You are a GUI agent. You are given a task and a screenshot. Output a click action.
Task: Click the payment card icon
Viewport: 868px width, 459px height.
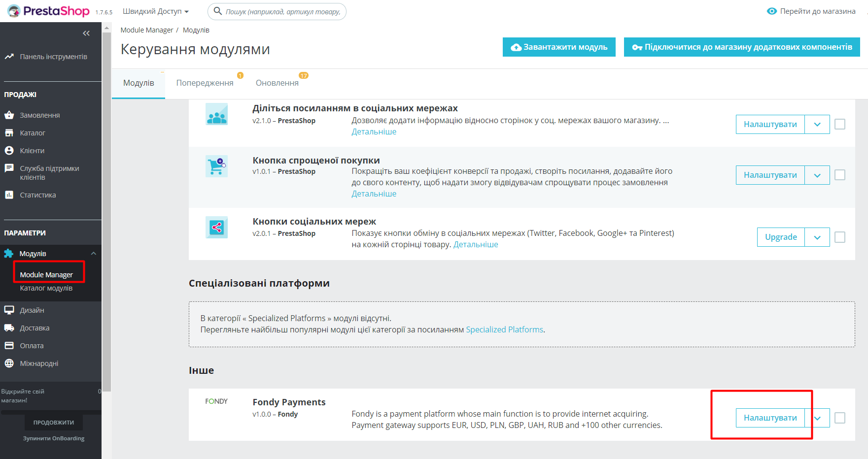pyautogui.click(x=9, y=346)
